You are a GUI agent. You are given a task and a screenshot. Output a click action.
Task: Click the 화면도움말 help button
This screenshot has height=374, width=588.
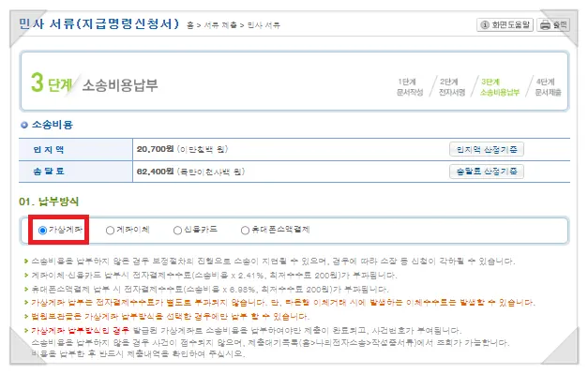click(x=505, y=24)
